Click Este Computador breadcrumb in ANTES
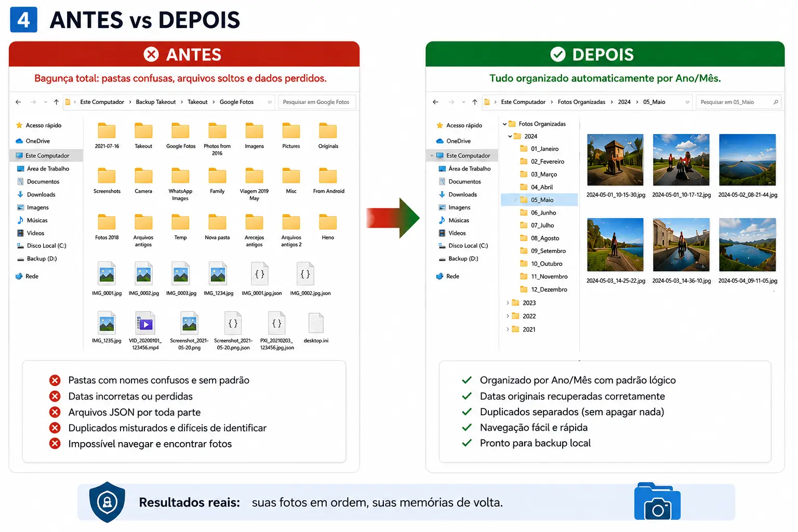The image size is (798, 532). pyautogui.click(x=102, y=102)
